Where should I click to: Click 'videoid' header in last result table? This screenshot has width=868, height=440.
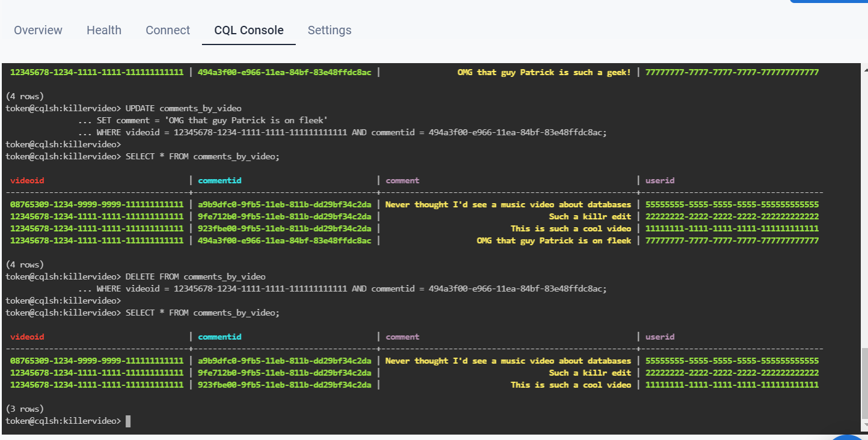[x=27, y=337]
